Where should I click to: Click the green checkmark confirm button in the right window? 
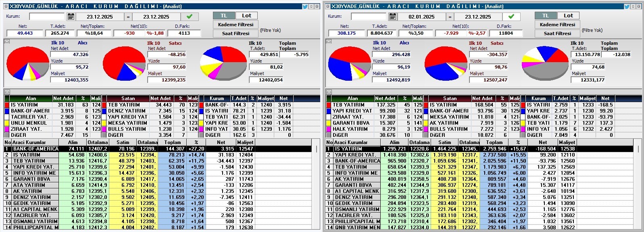point(511,17)
